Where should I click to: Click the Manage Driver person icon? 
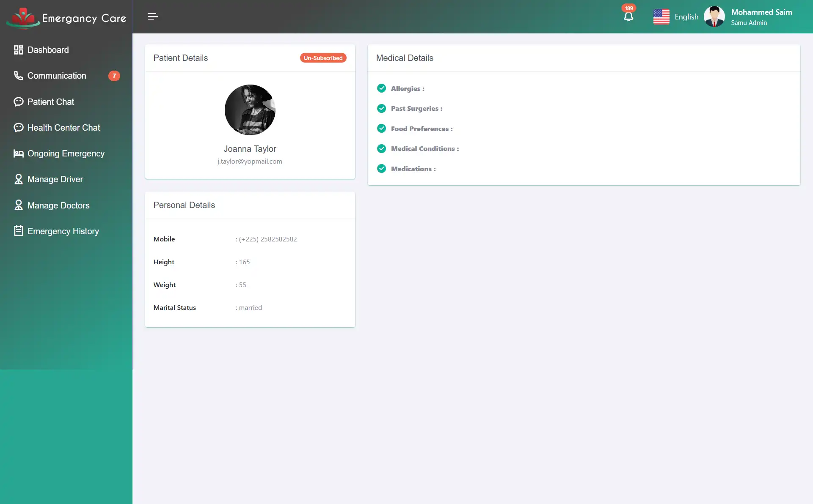[18, 179]
